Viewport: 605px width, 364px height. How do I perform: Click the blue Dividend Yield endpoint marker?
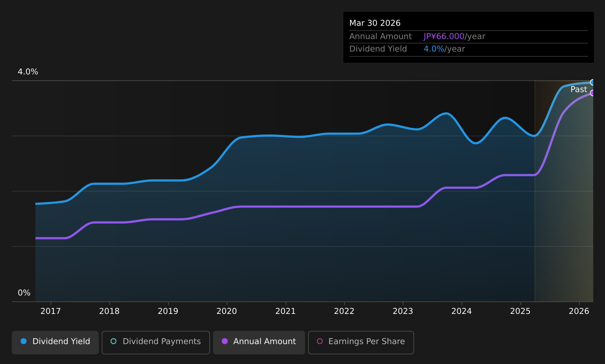[592, 82]
